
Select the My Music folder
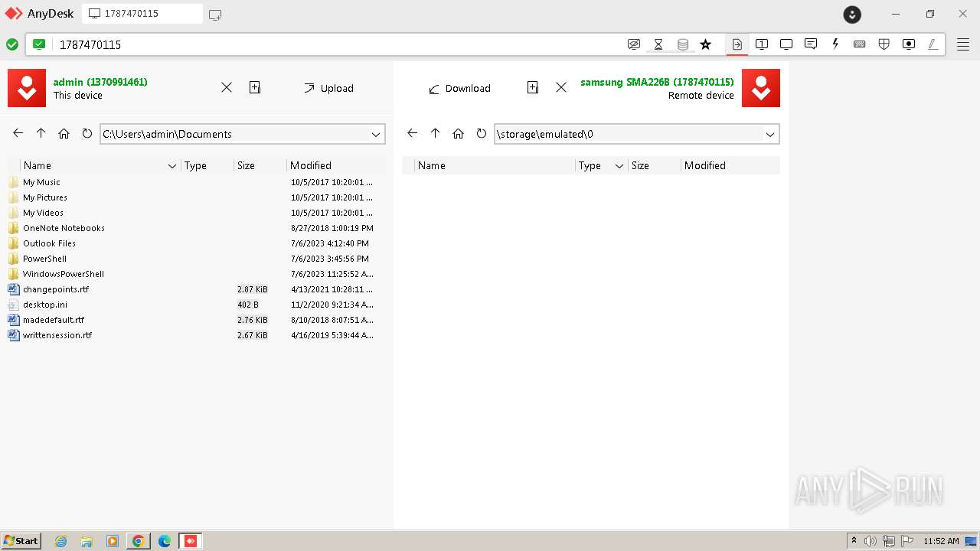click(197, 182)
